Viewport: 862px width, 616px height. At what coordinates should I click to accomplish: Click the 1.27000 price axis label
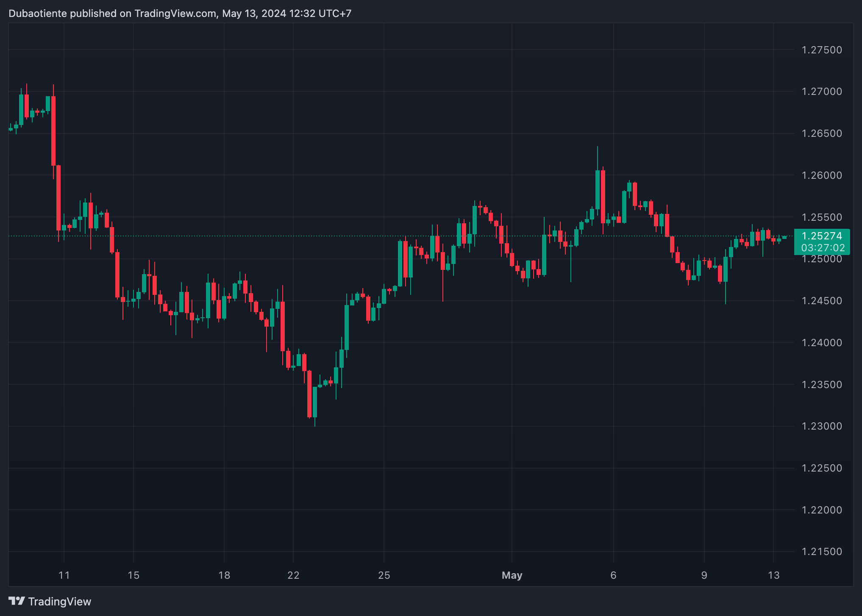(822, 92)
